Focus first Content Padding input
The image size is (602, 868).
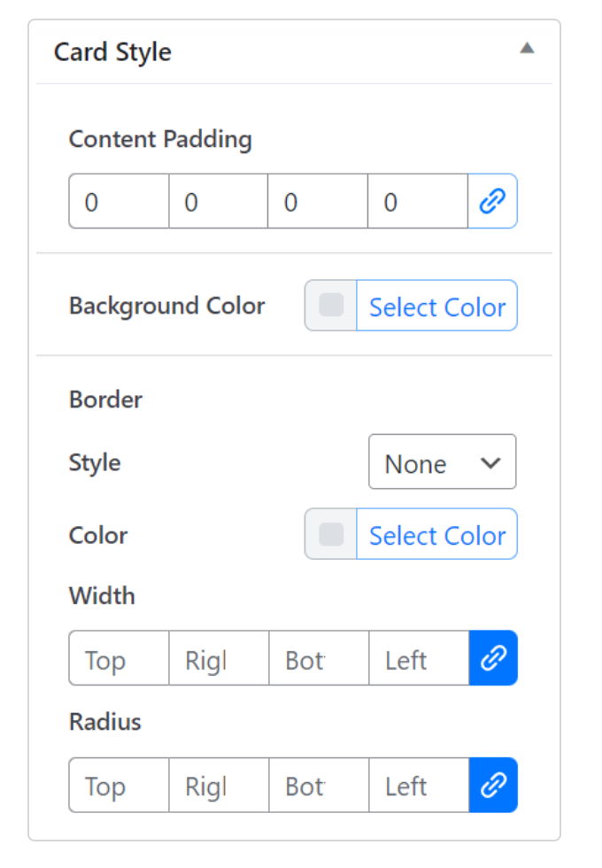(119, 201)
